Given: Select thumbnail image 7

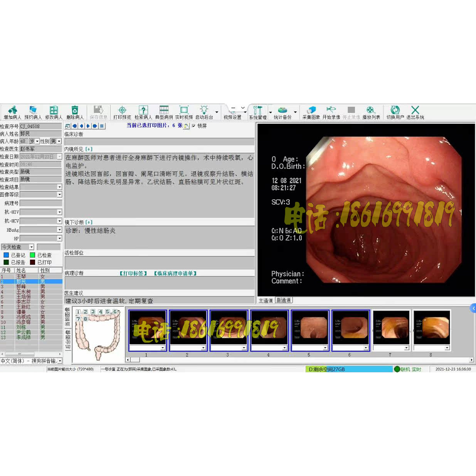Looking at the screenshot, I should 391,328.
